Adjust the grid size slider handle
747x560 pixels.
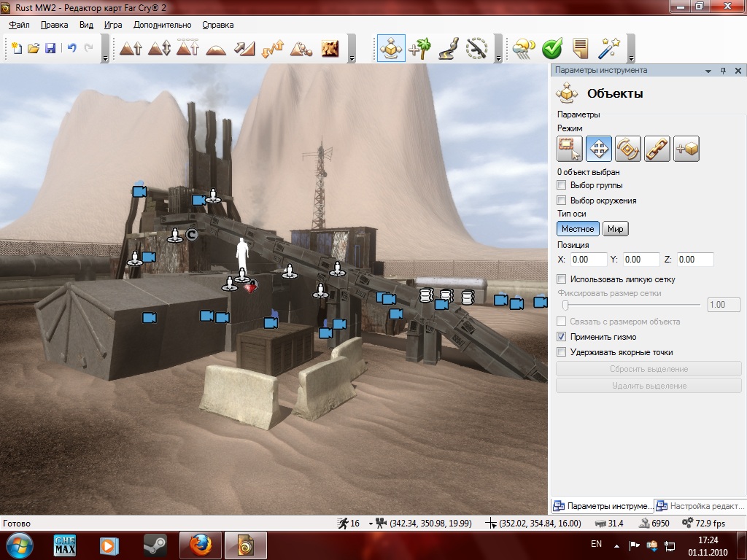[565, 305]
